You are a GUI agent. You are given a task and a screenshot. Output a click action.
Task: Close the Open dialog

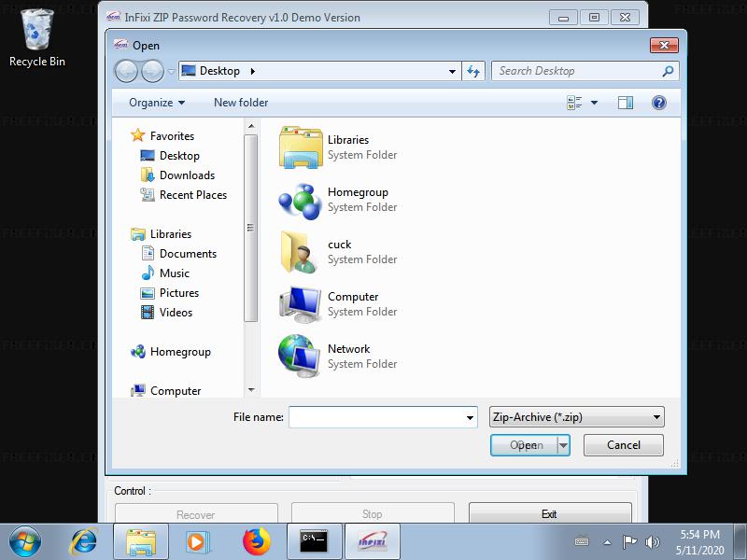pos(664,45)
